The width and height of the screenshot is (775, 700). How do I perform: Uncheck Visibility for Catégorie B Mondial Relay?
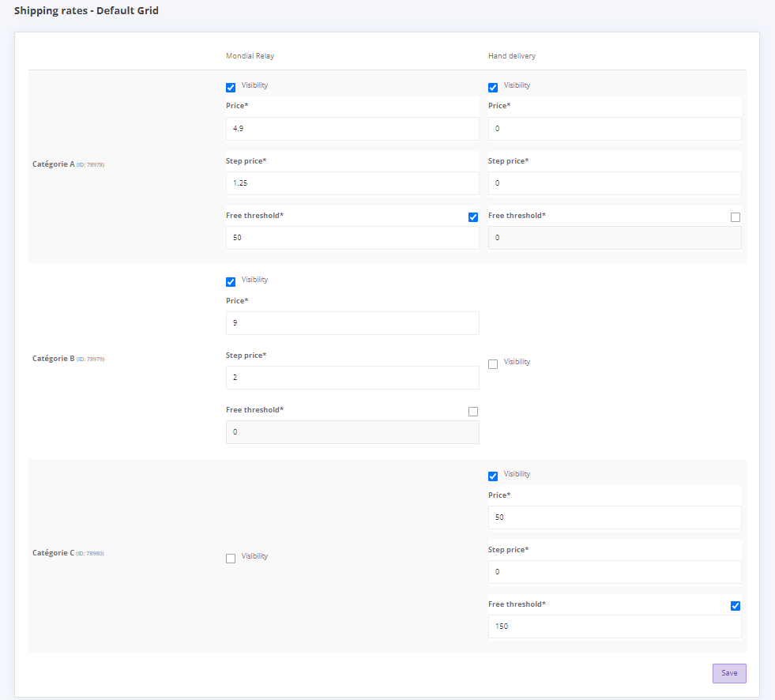231,282
